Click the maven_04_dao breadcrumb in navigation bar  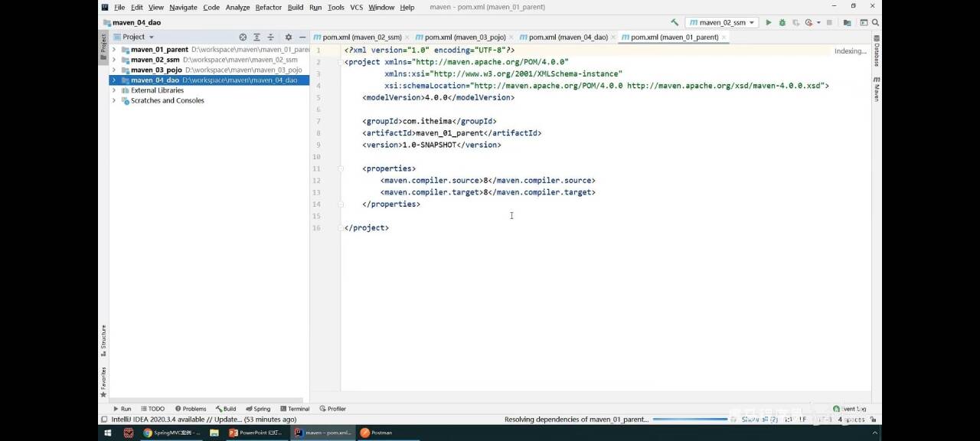(x=132, y=23)
